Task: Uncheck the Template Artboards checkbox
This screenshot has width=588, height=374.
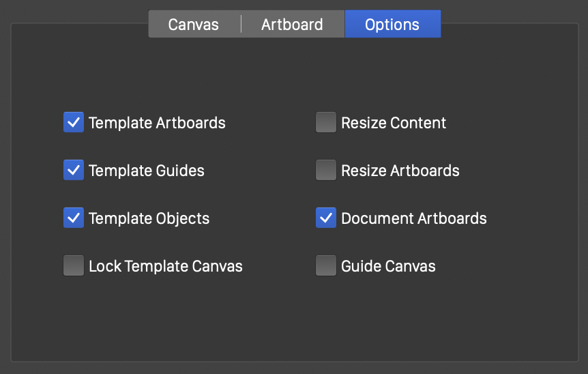Action: point(74,123)
